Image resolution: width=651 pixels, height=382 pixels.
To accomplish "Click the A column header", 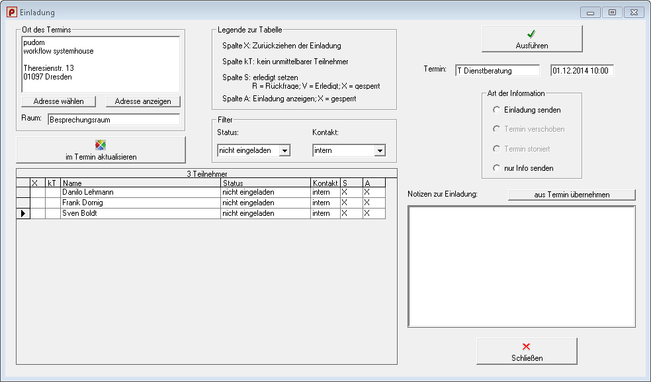I will [x=374, y=183].
